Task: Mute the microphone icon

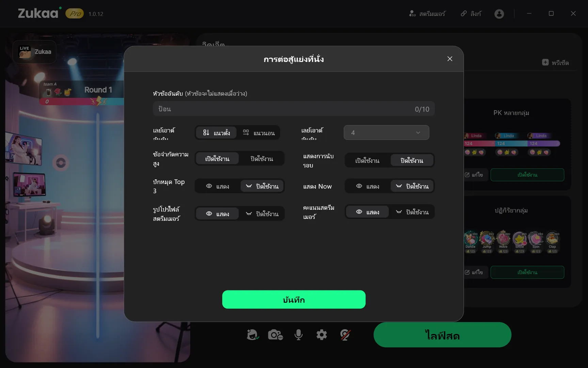Action: [x=298, y=335]
